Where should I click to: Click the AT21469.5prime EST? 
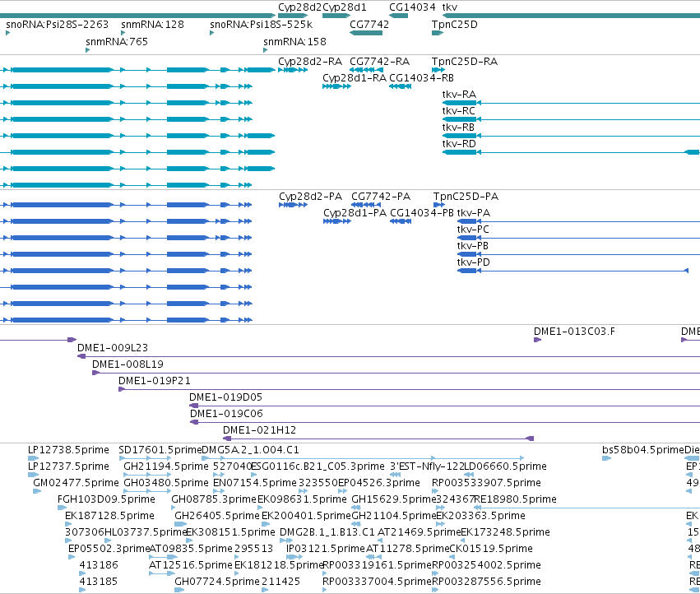419,532
